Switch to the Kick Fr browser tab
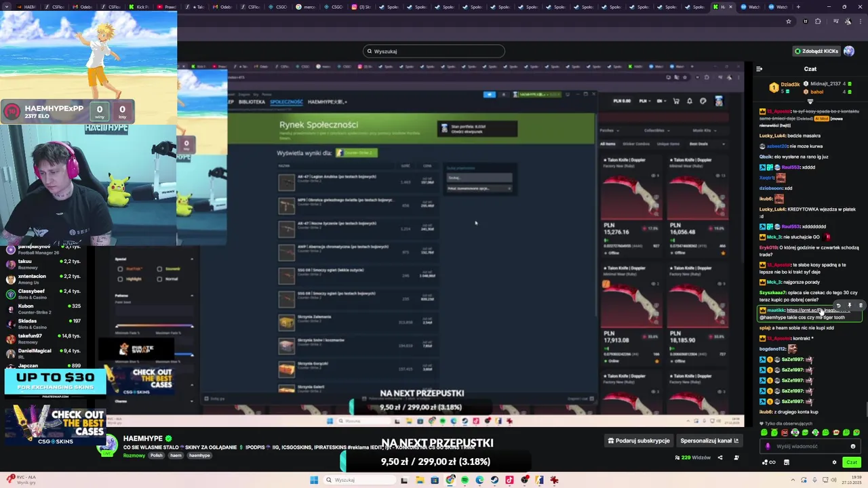Viewport: 868px width, 488px height. tap(138, 7)
